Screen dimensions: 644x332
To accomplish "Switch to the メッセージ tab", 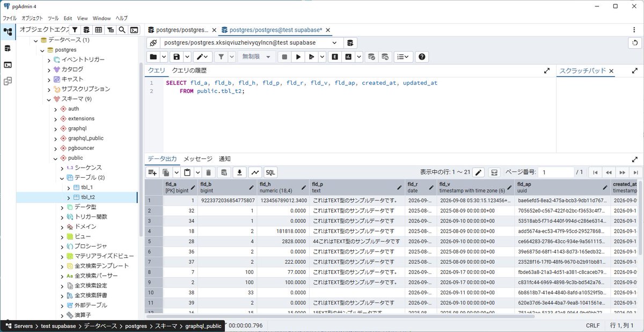I will tap(198, 159).
